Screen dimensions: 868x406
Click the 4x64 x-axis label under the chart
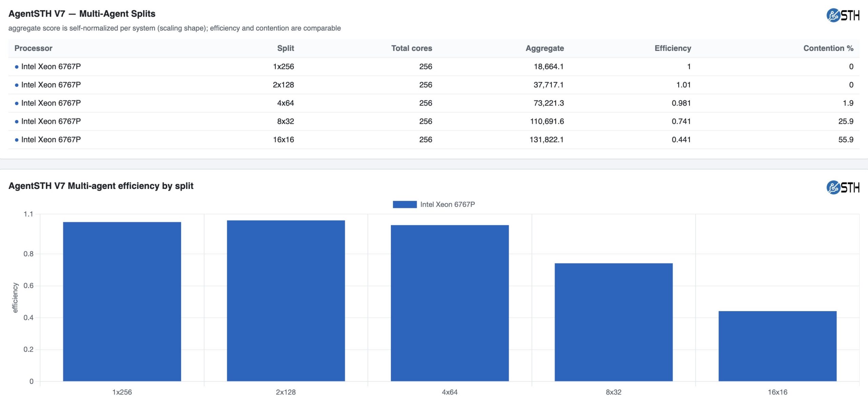point(450,392)
